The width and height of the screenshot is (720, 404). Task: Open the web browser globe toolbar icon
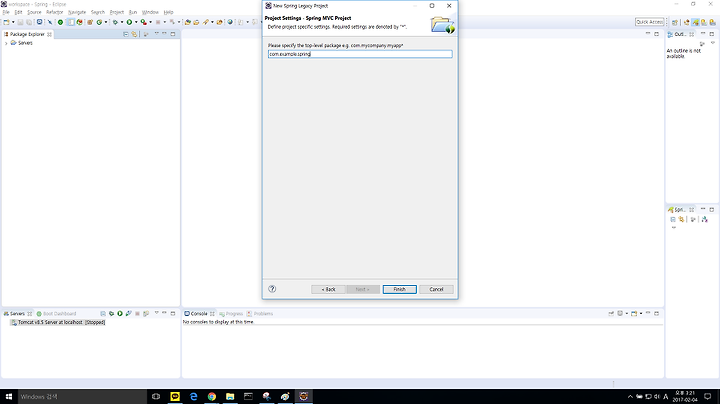[230, 22]
